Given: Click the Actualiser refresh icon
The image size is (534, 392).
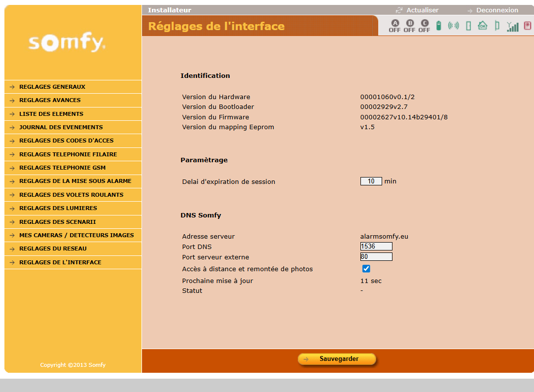Looking at the screenshot, I should point(399,10).
